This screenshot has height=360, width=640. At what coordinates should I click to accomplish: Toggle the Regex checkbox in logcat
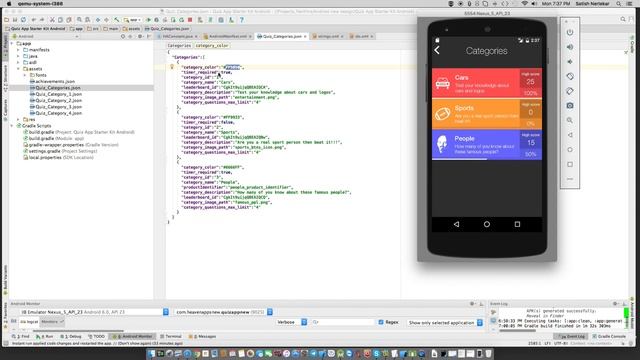[x=381, y=322]
